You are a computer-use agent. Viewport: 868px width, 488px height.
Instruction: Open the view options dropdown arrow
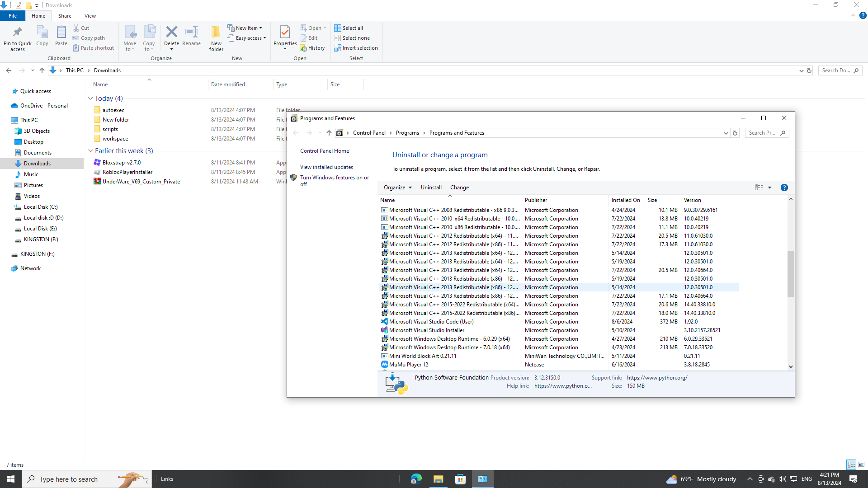769,188
